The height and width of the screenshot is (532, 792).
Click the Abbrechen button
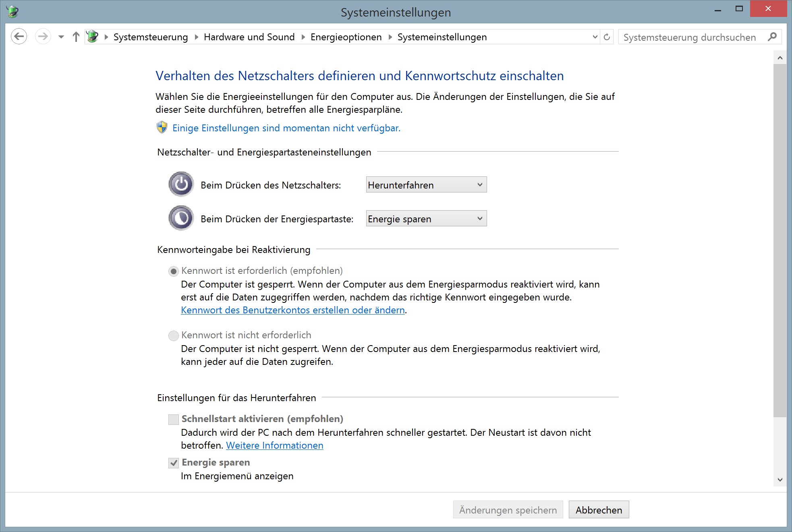599,510
